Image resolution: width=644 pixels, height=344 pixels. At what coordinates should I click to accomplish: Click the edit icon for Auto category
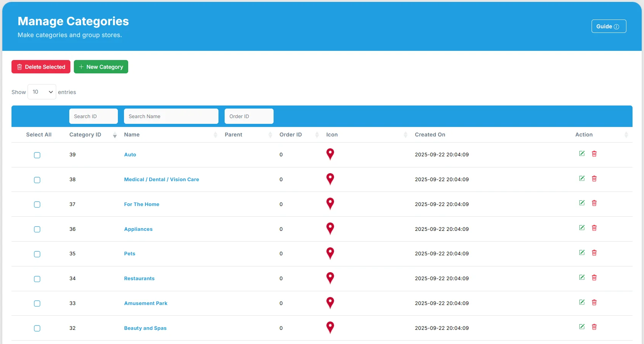pos(582,154)
